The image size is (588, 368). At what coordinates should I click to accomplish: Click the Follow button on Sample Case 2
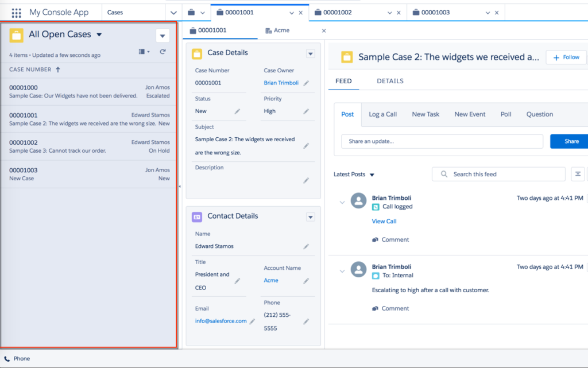pyautogui.click(x=565, y=57)
